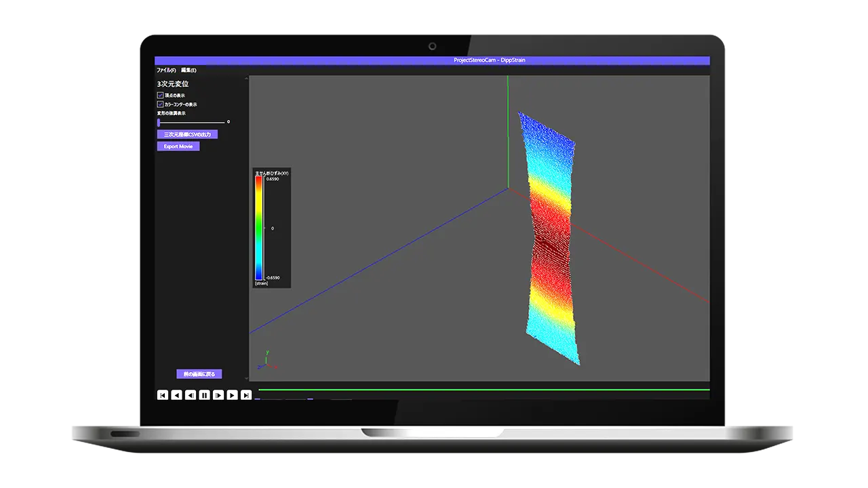Viewport: 868px width, 488px height.
Task: Jump to the first frame
Action: [163, 394]
